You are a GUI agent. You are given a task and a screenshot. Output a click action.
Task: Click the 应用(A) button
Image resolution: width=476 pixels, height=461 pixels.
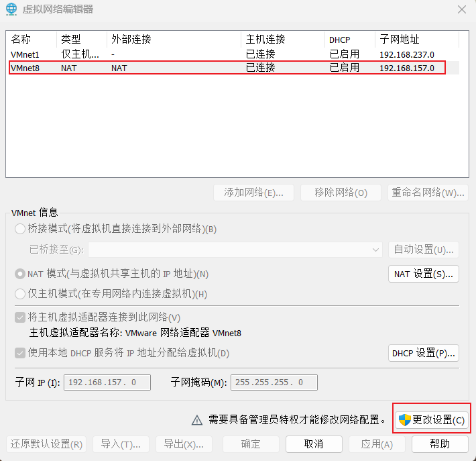(377, 444)
